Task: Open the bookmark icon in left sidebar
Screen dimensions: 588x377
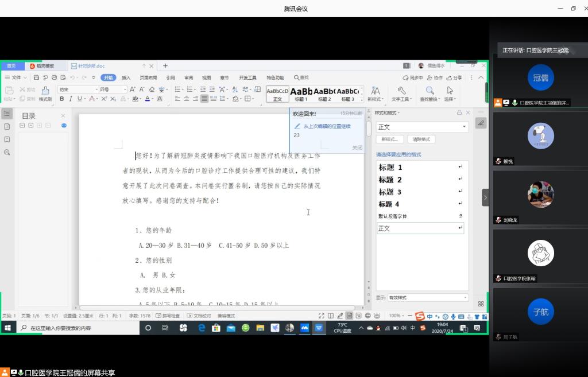Action: (7, 139)
